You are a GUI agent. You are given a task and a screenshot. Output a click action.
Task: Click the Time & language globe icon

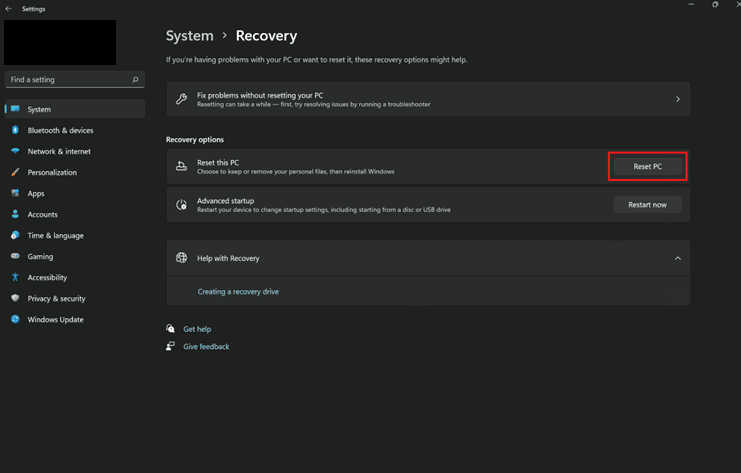[16, 235]
